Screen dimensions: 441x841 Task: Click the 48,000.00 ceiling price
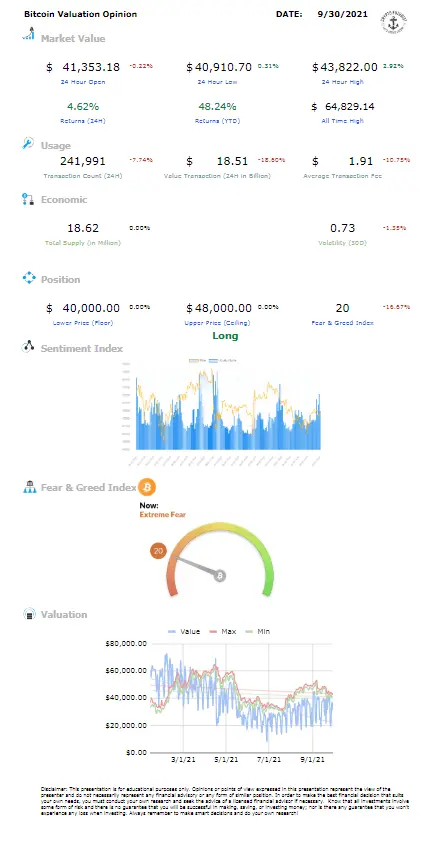[x=223, y=308]
